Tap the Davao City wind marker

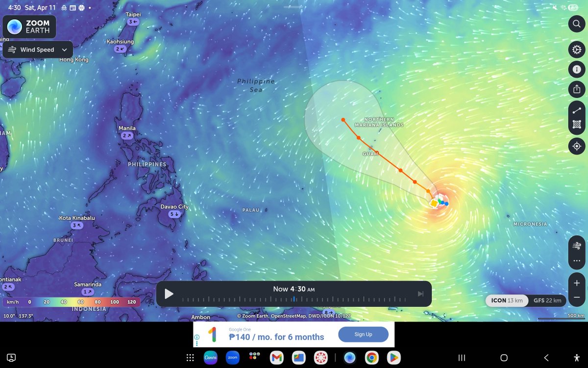[x=174, y=214]
